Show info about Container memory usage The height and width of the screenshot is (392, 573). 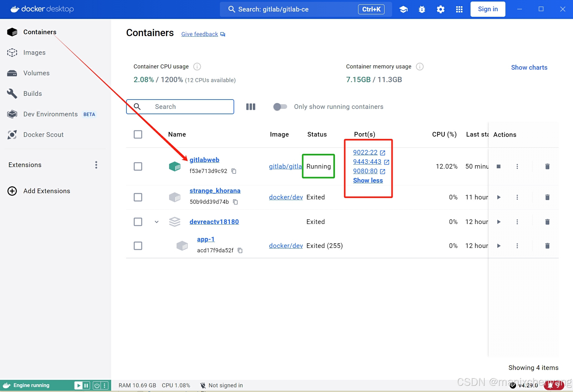coord(420,67)
